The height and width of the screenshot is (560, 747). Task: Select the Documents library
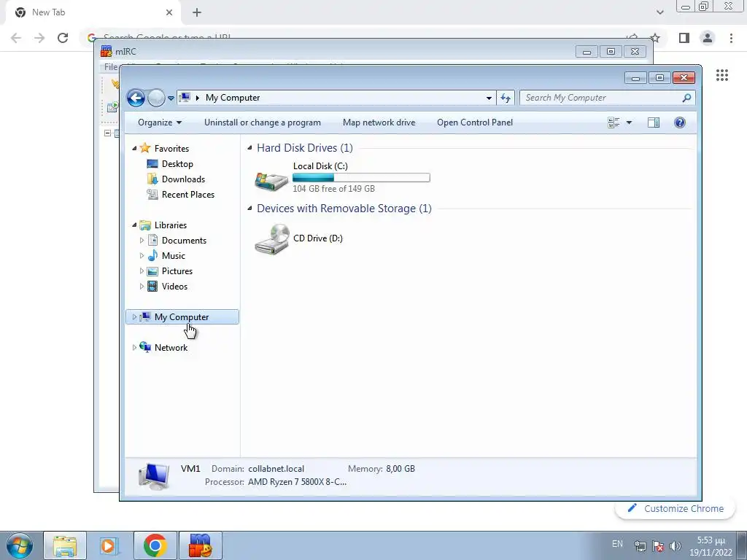coord(184,241)
